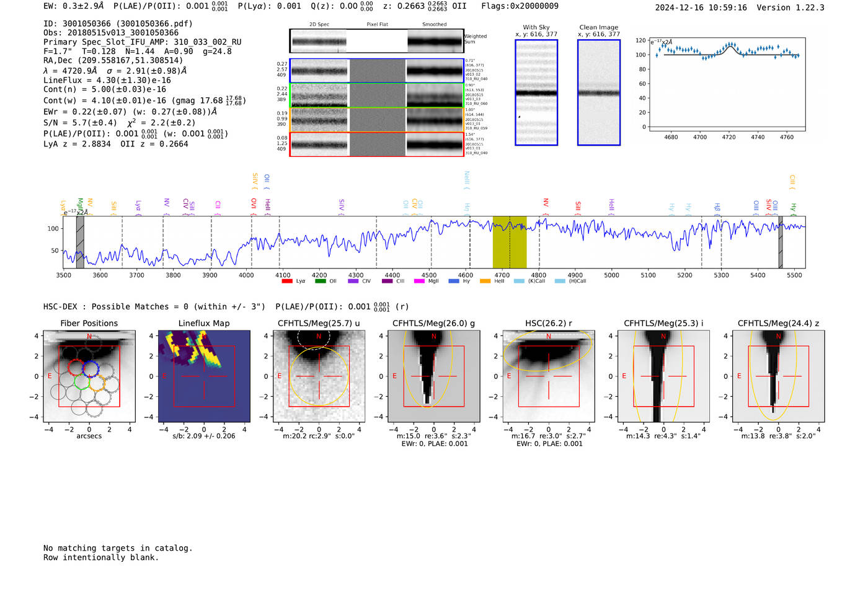Open the CFHTLS/Meg(24.4) z image
The height and width of the screenshot is (591, 868).
click(779, 376)
